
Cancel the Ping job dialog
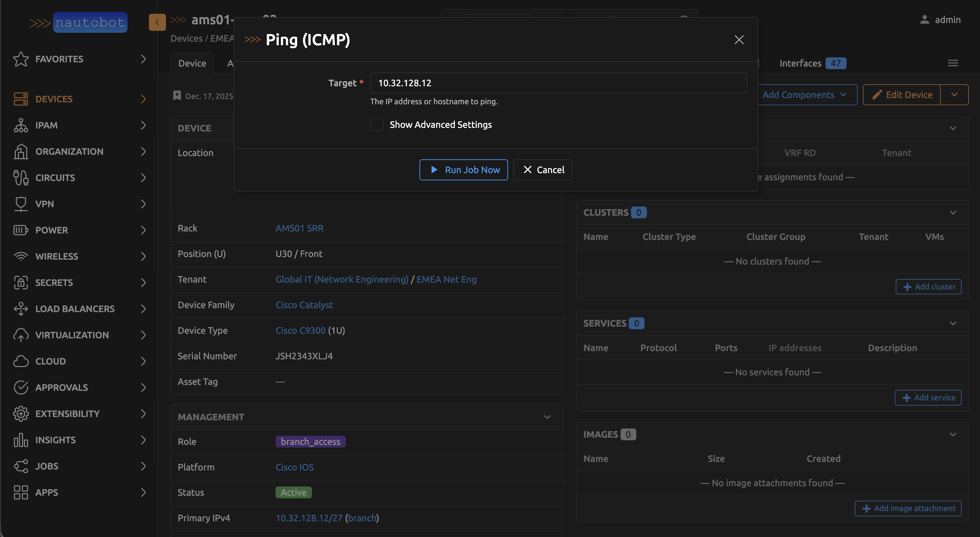[542, 170]
